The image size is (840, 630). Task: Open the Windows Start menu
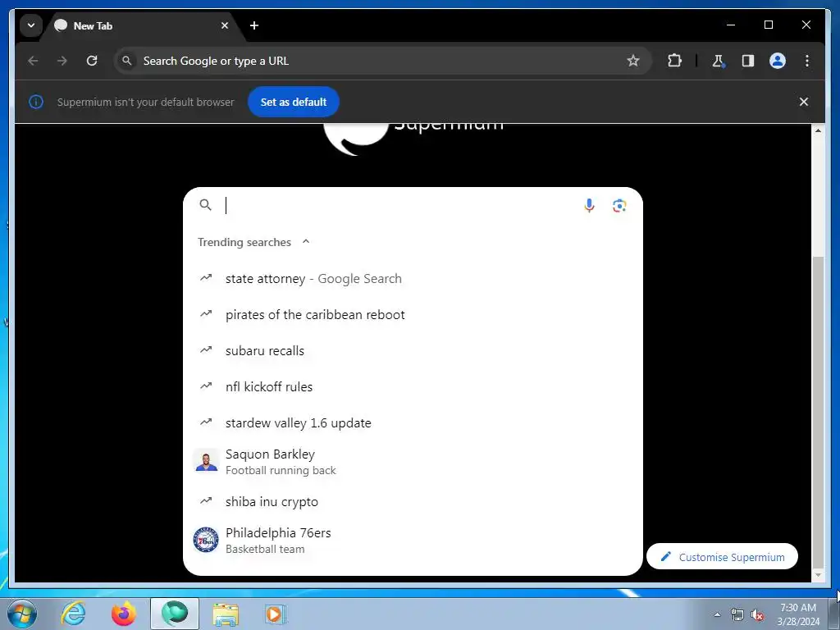click(21, 614)
